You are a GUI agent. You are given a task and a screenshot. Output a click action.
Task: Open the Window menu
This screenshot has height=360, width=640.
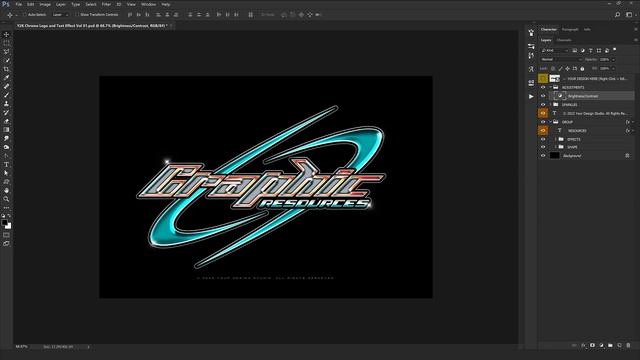pyautogui.click(x=148, y=4)
